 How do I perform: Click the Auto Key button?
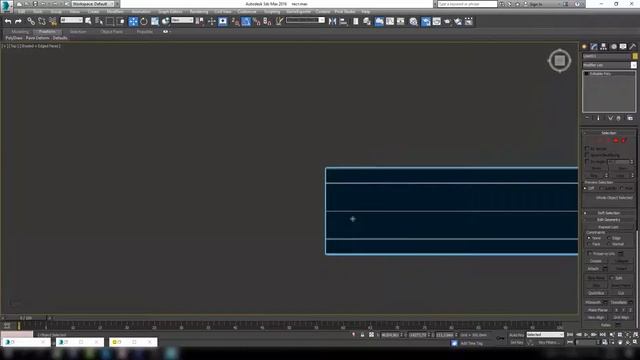[x=516, y=335]
